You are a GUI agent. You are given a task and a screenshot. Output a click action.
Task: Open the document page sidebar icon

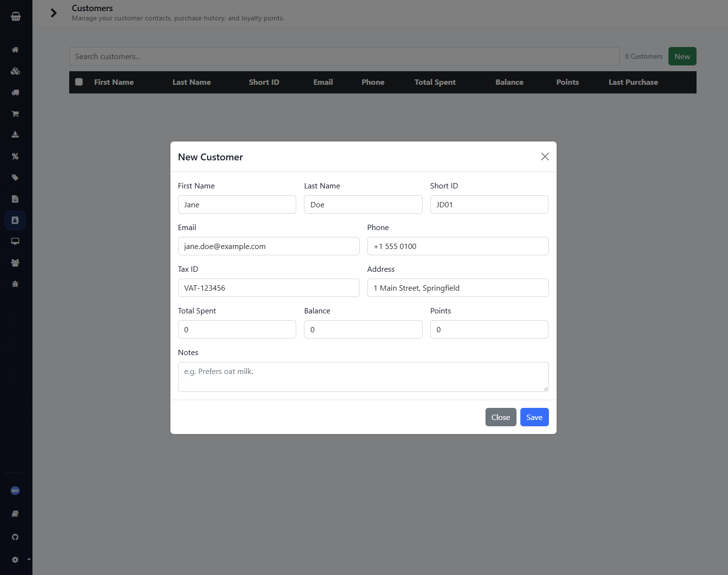15,199
